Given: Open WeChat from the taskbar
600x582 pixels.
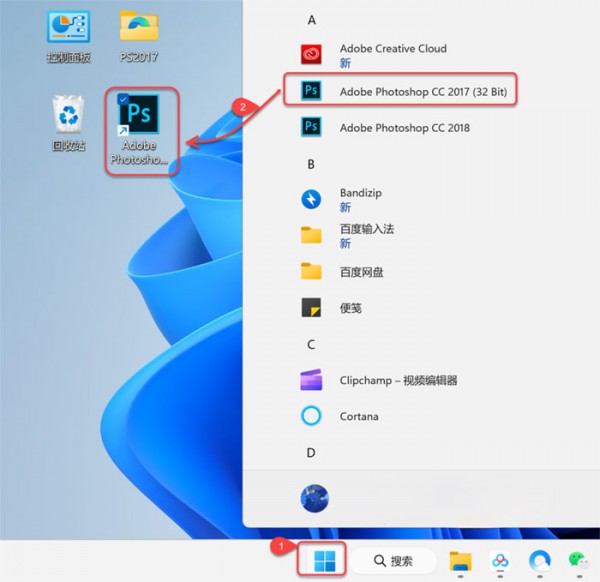Looking at the screenshot, I should coord(579,561).
